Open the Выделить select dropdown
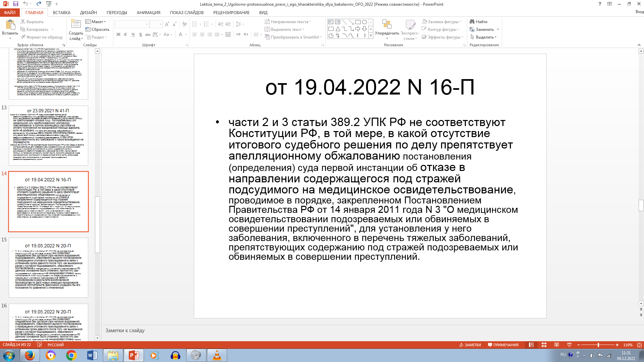644x362 pixels. pos(483,37)
